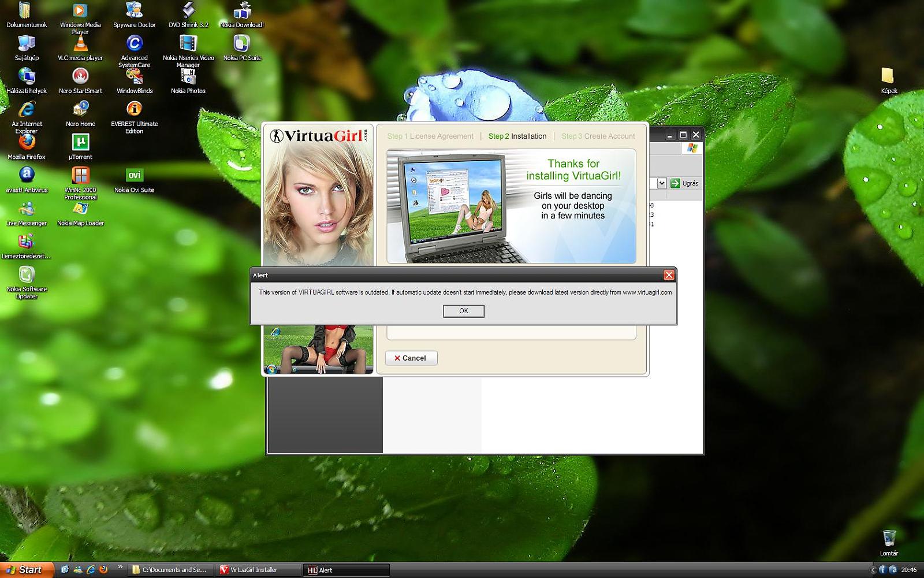
Task: Click OK in the Alert dialog
Action: point(464,311)
